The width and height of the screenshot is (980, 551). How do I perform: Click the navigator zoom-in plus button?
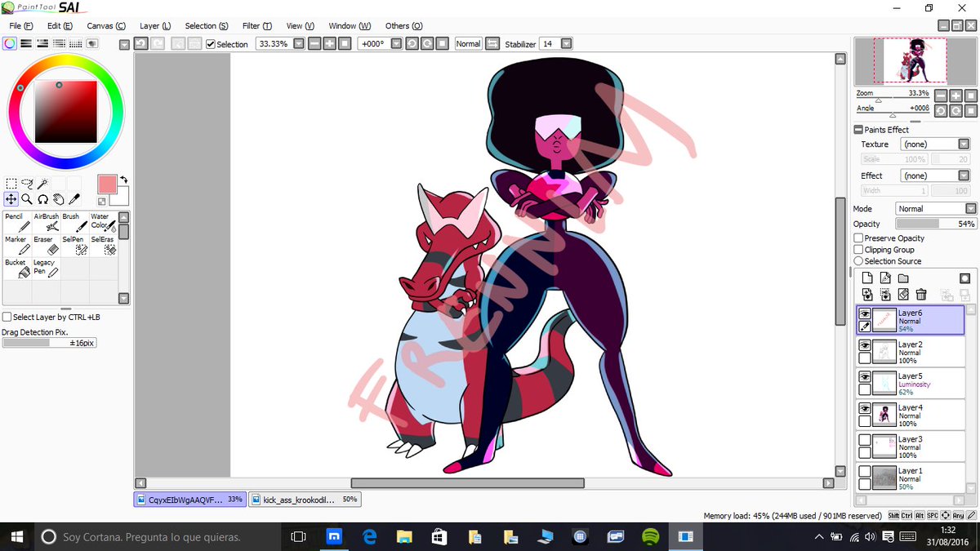(x=956, y=95)
